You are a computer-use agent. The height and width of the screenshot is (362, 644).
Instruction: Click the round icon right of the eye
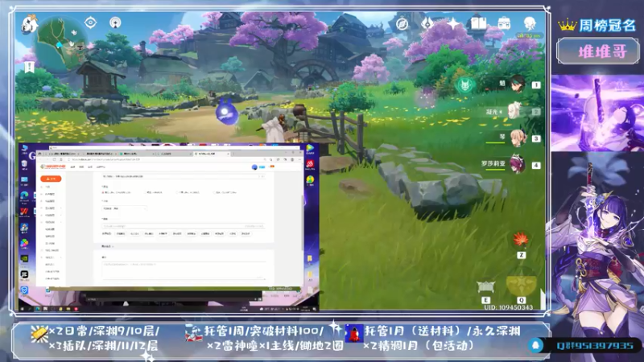click(115, 23)
